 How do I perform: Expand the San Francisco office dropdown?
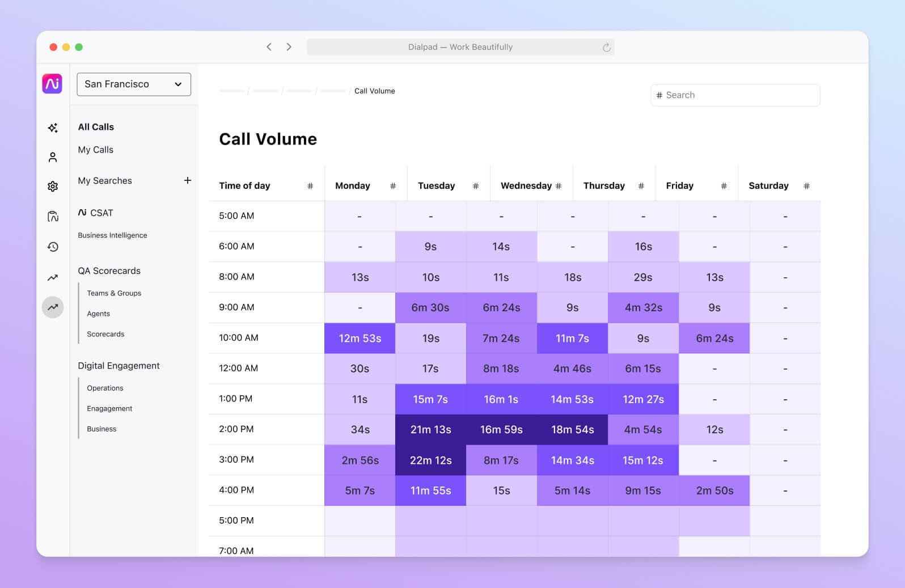[134, 84]
